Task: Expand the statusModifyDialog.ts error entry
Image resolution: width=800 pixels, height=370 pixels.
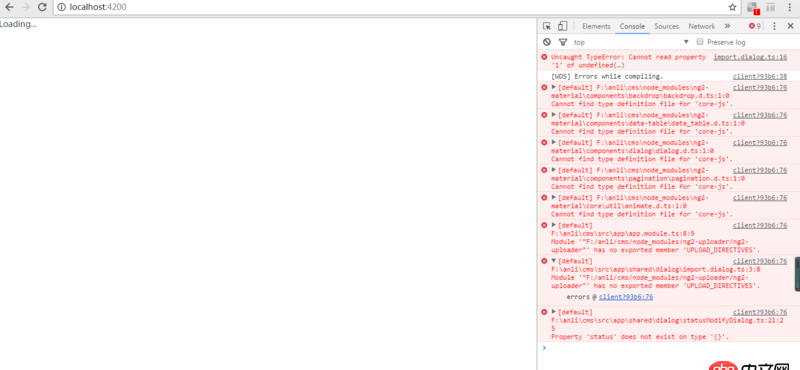Action: click(554, 312)
